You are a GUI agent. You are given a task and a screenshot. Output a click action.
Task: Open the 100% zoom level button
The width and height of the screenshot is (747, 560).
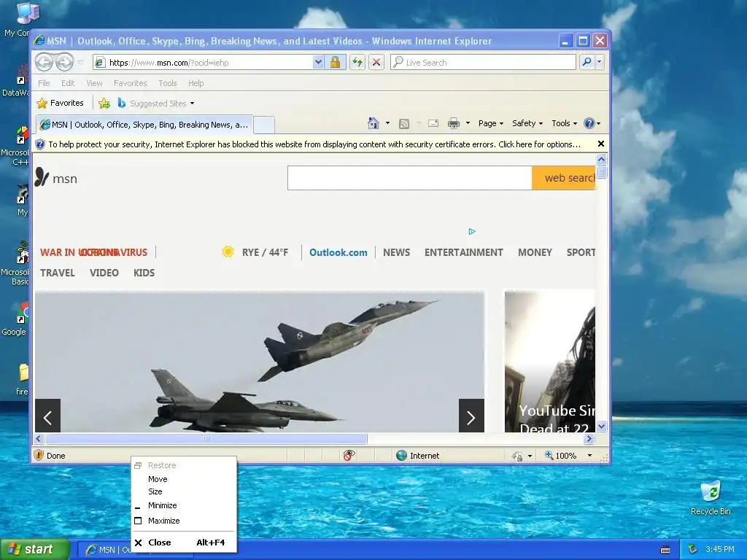point(561,456)
